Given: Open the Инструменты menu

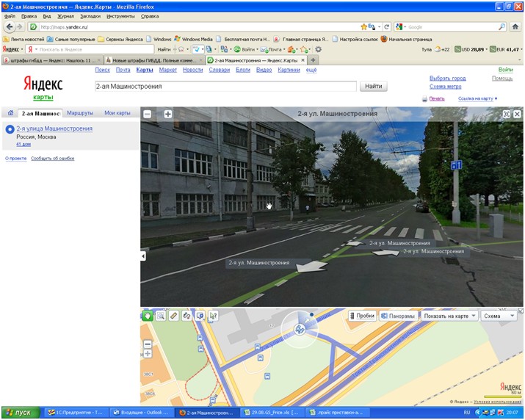Looking at the screenshot, I should pyautogui.click(x=120, y=16).
